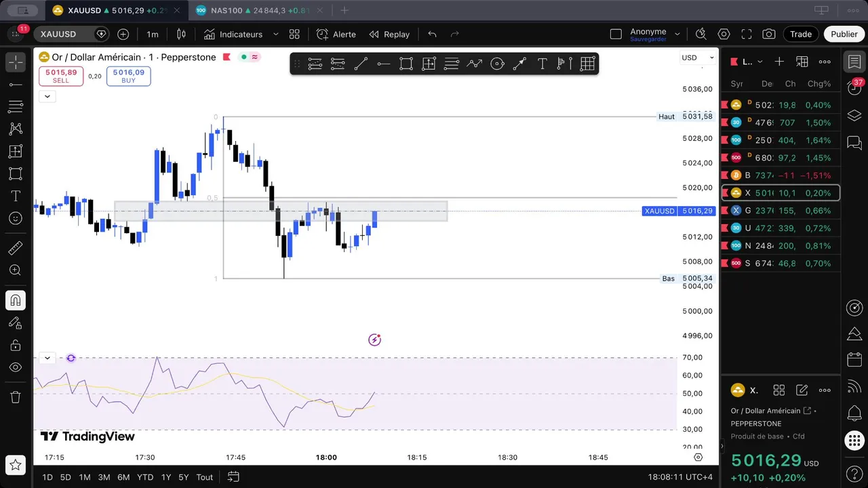Open chart settings hexagon icon
Viewport: 868px width, 488px height.
click(x=724, y=35)
